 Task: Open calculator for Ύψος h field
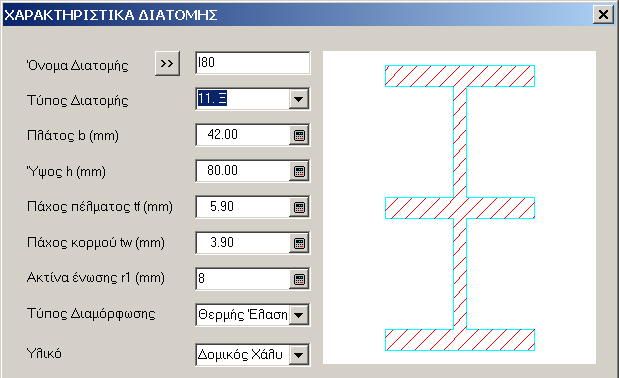pos(299,171)
